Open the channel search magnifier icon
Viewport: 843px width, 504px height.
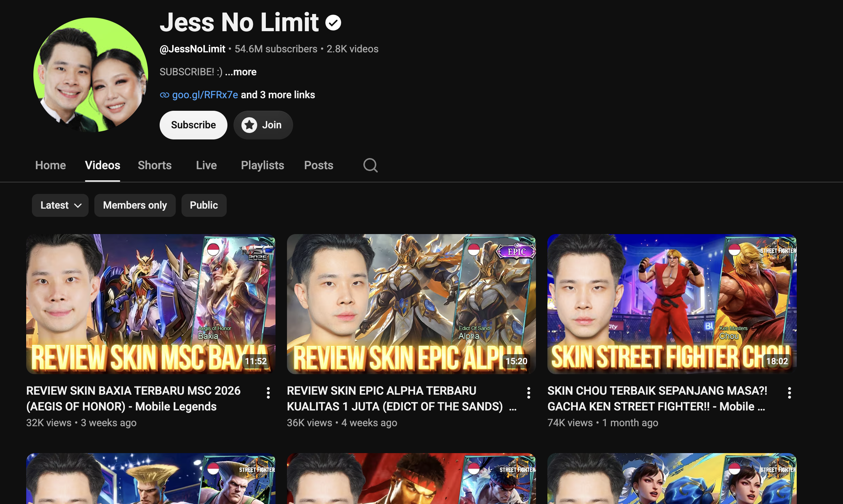370,165
